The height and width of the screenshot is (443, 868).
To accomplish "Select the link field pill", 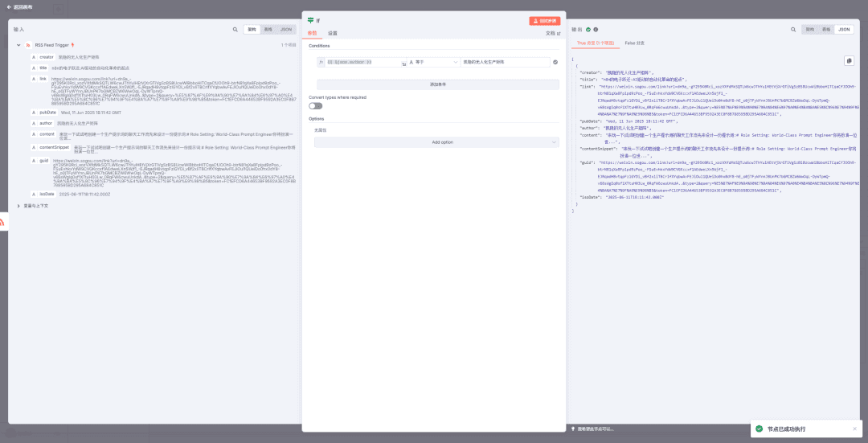I will click(39, 79).
